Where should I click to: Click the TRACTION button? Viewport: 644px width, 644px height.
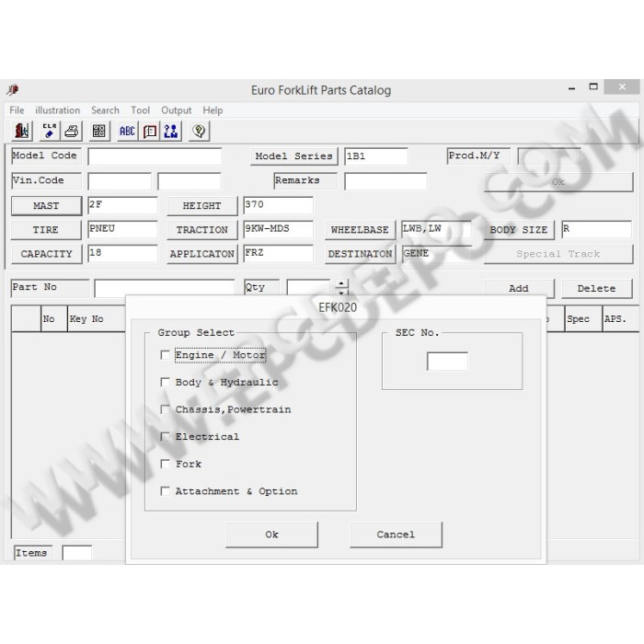pyautogui.click(x=202, y=230)
